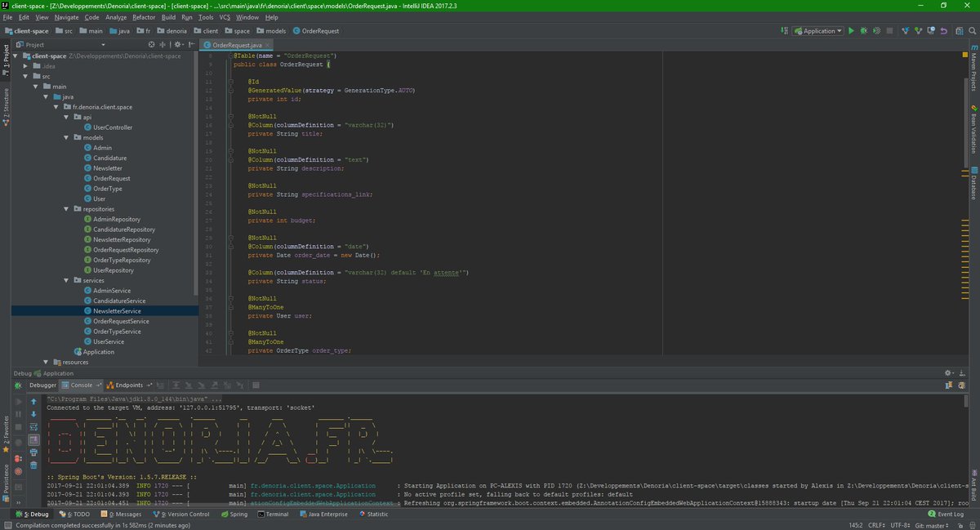980x530 pixels.
Task: Click Scroll from Source target icon
Action: point(151,45)
